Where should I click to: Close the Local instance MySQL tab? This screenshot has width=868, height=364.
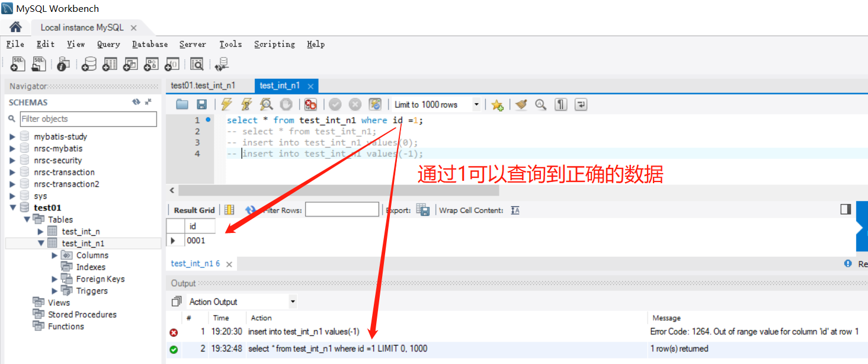click(133, 28)
